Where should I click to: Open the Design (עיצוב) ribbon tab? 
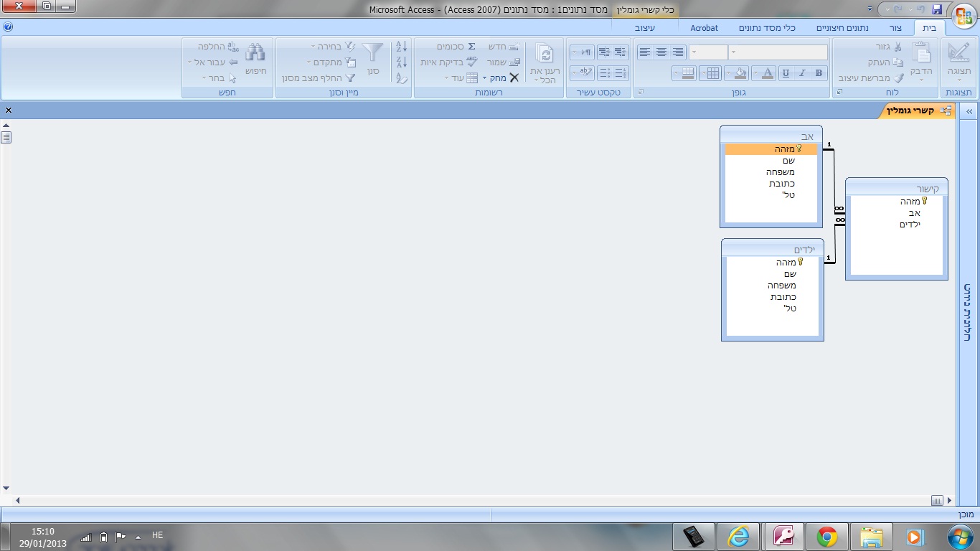coord(645,28)
